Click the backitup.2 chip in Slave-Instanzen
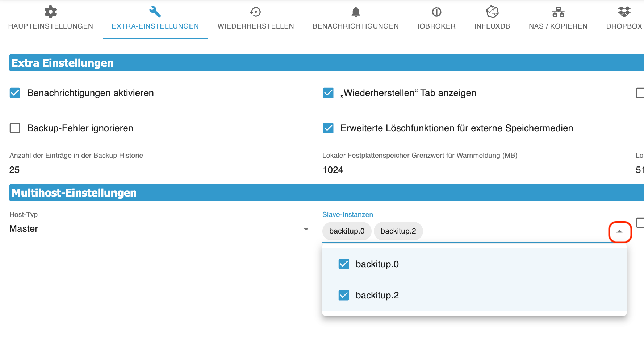 [x=398, y=231]
